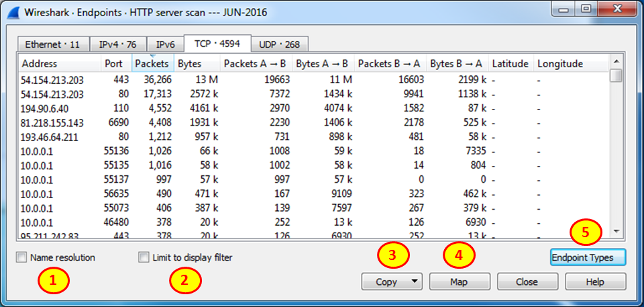This screenshot has width=644, height=307.
Task: Sort by Packets B → A column header
Action: 390,63
